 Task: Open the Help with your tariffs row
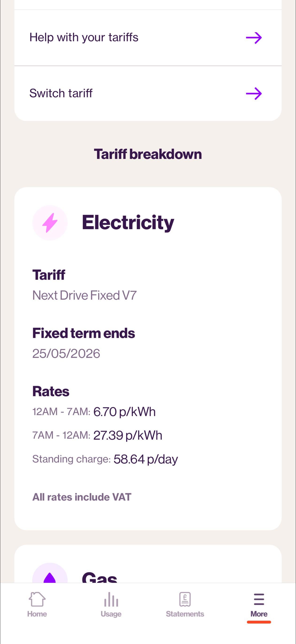tap(84, 37)
